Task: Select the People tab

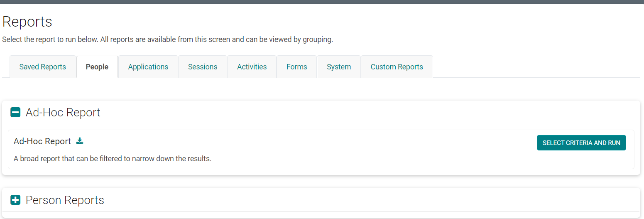Action: 97,67
